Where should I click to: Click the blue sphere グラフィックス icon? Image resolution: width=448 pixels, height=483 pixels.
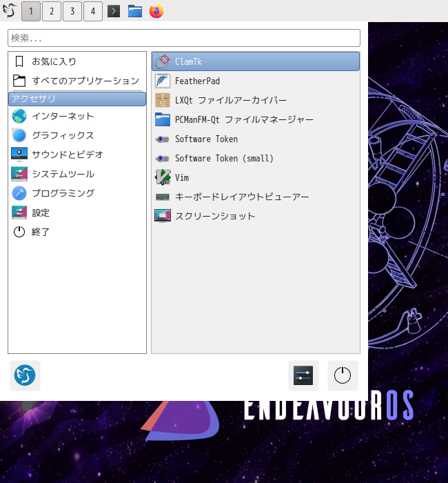coord(19,135)
